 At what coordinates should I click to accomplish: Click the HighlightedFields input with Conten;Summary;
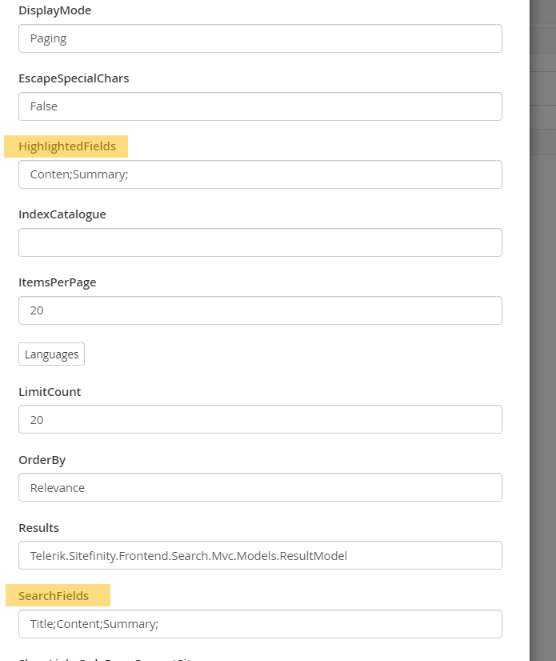(260, 174)
